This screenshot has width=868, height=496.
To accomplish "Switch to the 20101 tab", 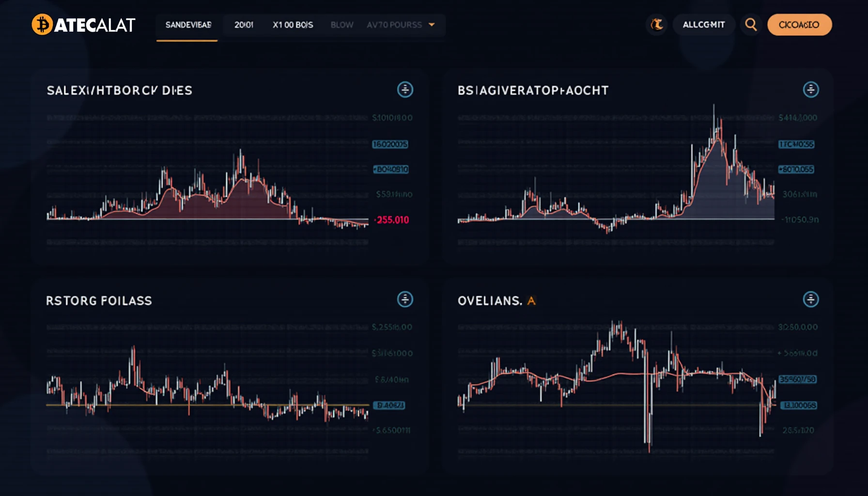I will click(244, 25).
